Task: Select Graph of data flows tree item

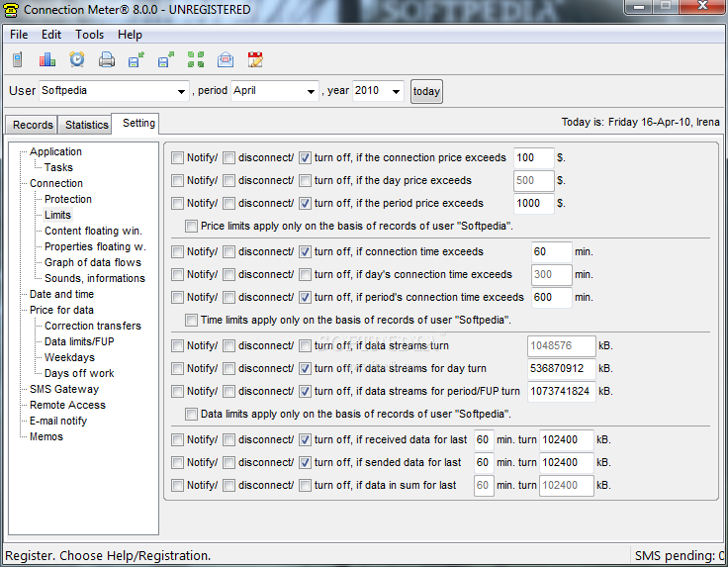Action: (93, 262)
